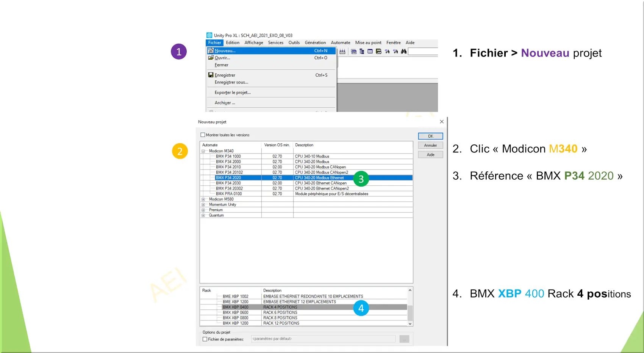Expand the Momentum Unity tree node
The height and width of the screenshot is (353, 644).
[203, 204]
